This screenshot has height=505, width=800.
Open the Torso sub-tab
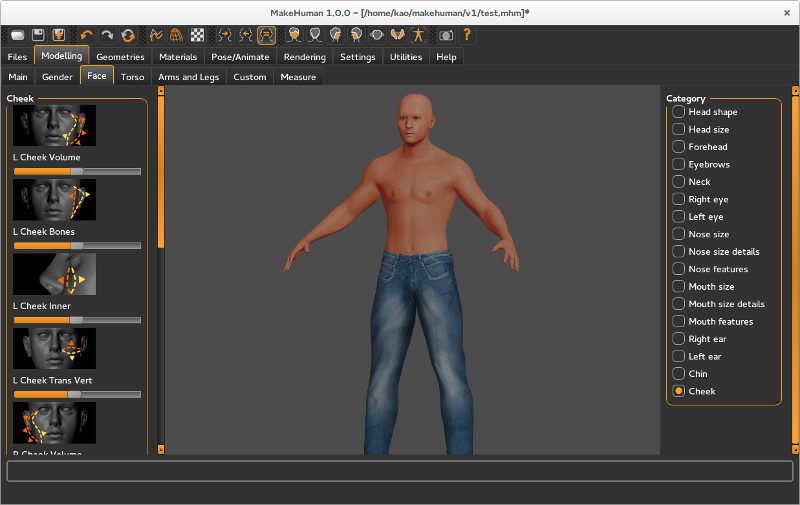click(132, 77)
